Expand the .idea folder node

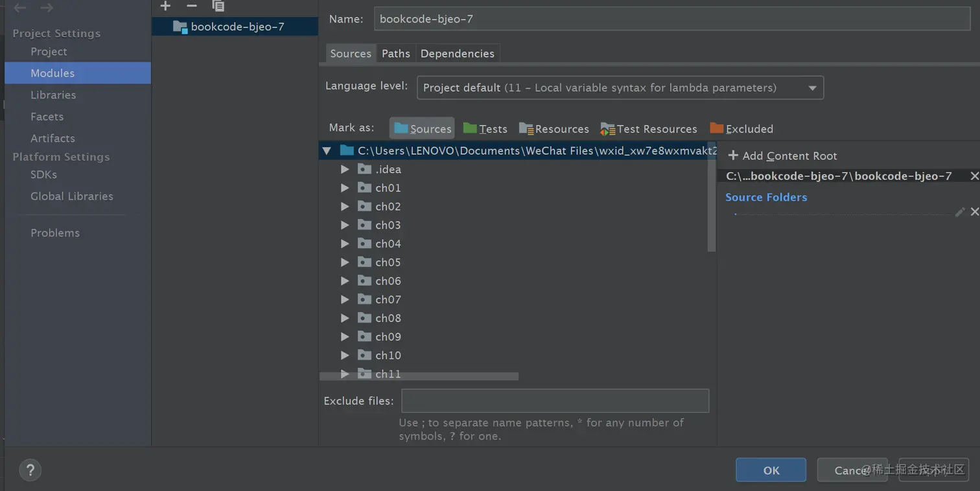[x=345, y=169]
